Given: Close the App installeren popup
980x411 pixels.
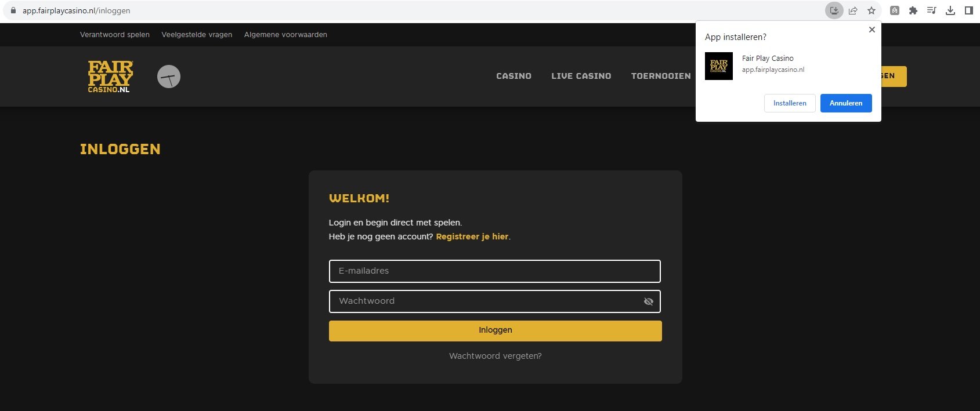Looking at the screenshot, I should [x=871, y=30].
